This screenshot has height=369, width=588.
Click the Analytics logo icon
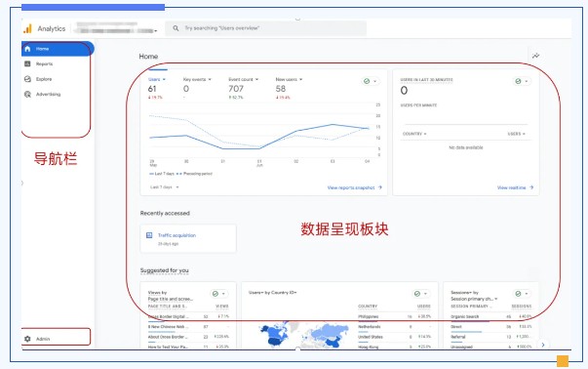pos(27,29)
